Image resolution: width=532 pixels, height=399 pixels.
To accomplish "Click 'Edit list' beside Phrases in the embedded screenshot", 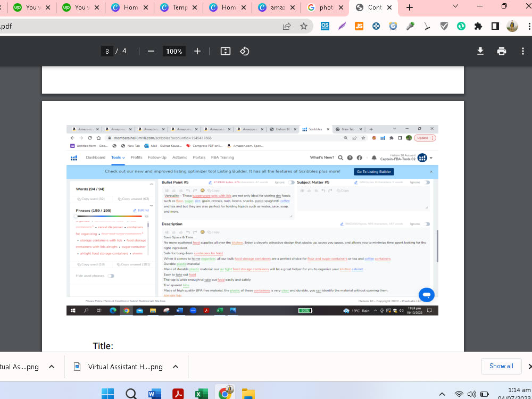I will click(x=141, y=210).
